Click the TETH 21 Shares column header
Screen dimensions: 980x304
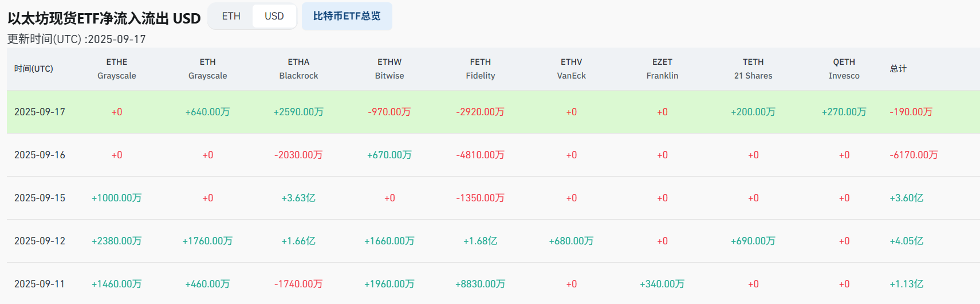coord(753,69)
